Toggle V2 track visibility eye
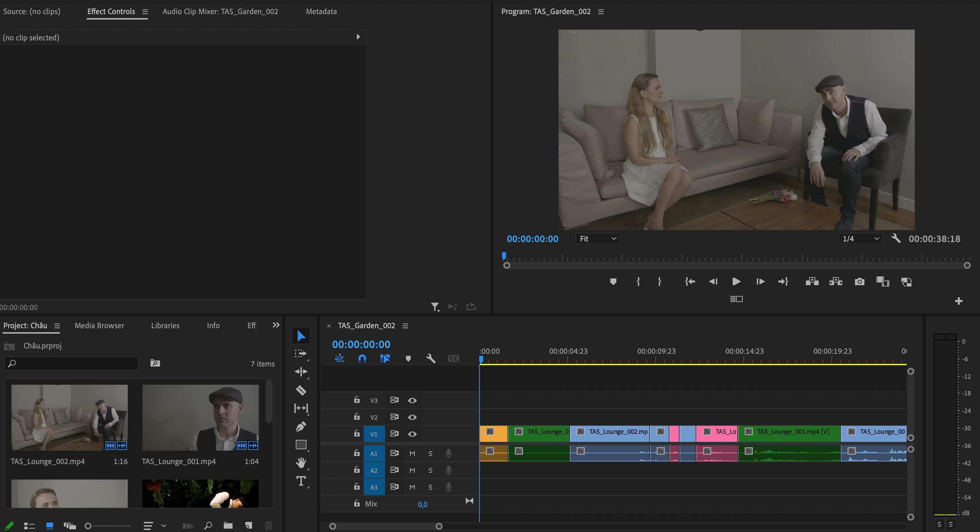 point(412,417)
